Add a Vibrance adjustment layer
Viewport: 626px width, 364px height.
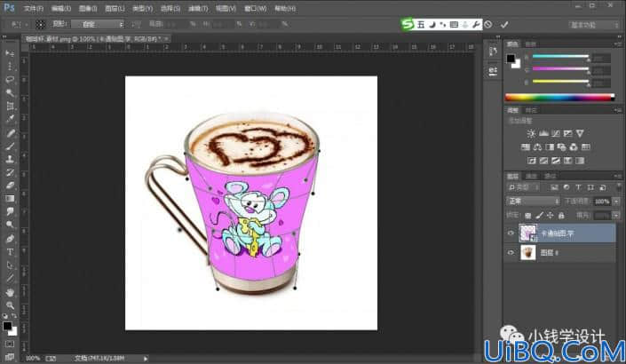coord(580,133)
